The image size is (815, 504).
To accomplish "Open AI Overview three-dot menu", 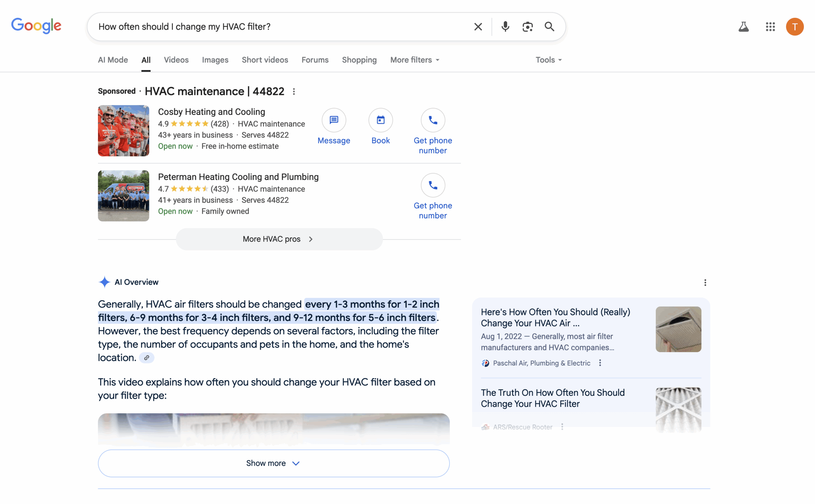I will pyautogui.click(x=705, y=283).
